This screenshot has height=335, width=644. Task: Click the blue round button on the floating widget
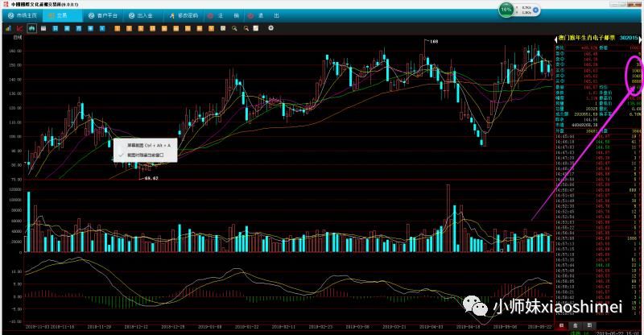click(x=535, y=10)
